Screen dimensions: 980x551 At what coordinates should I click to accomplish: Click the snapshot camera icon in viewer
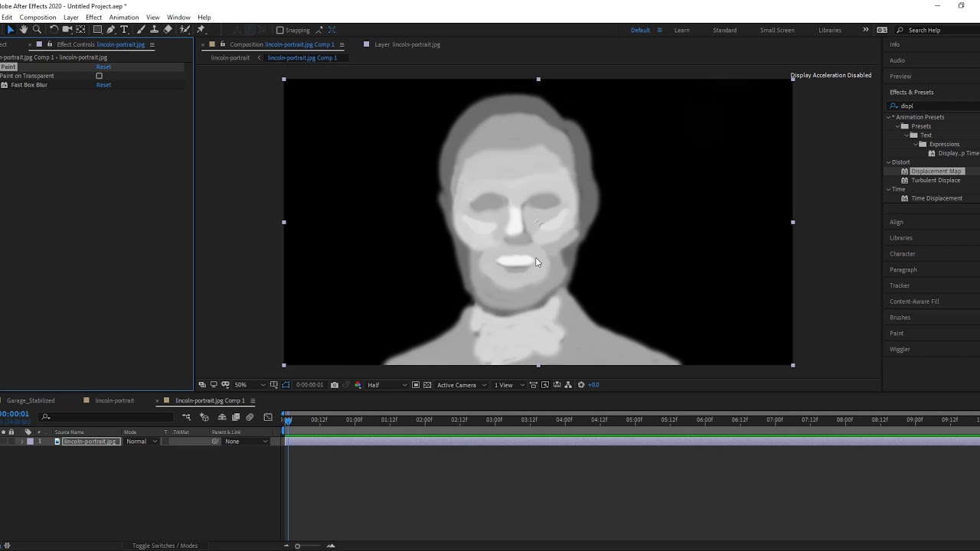[334, 385]
